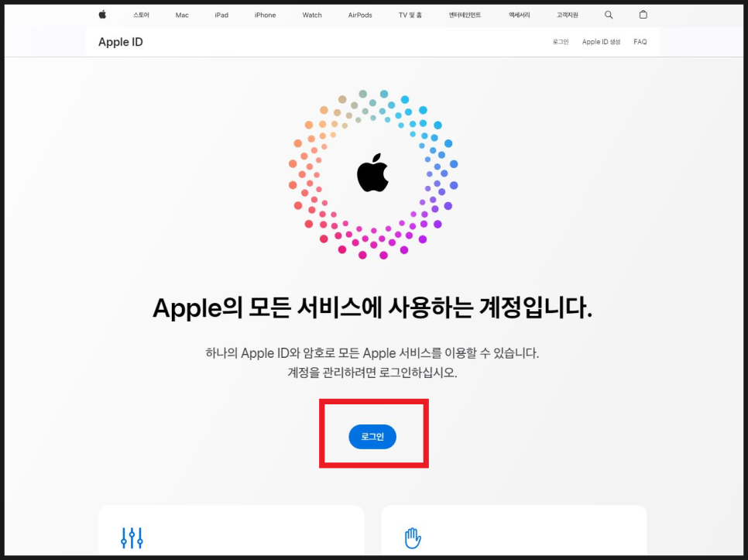This screenshot has width=748, height=560.
Task: Open the FAQ link
Action: pos(640,42)
